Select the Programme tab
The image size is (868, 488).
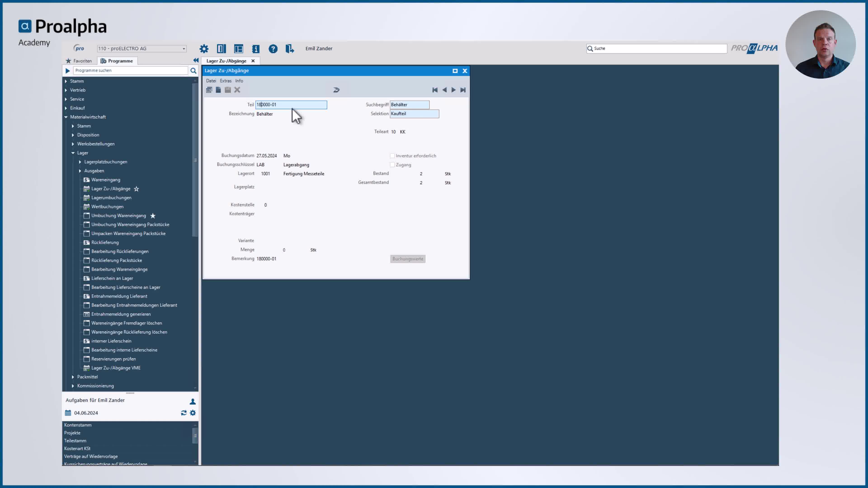[x=117, y=61]
